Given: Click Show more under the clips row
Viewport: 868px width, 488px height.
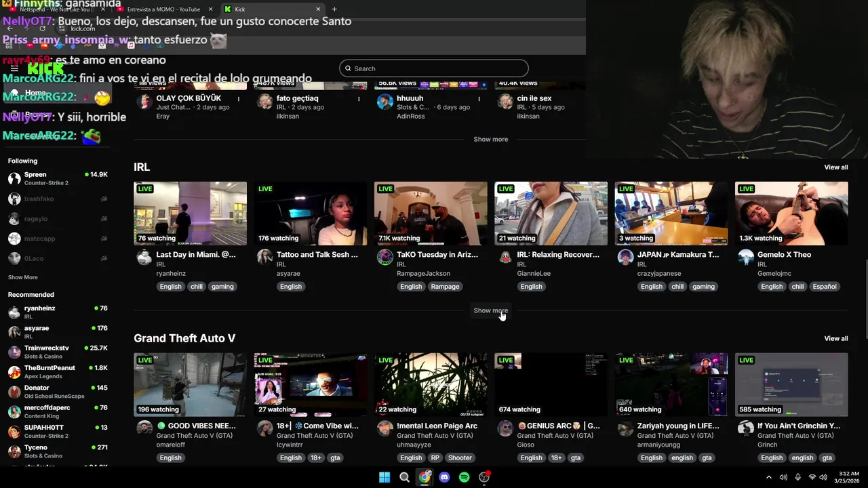Looking at the screenshot, I should [490, 139].
